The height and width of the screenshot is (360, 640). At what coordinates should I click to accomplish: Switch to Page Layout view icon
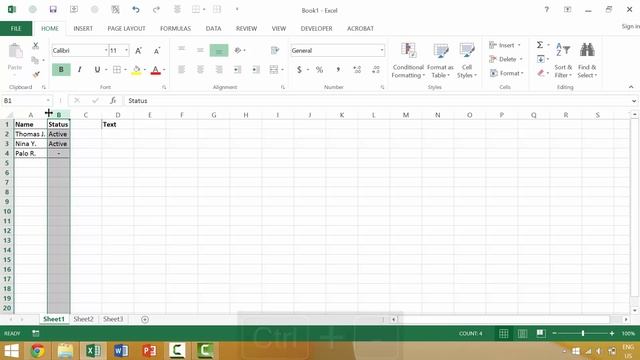pos(522,334)
